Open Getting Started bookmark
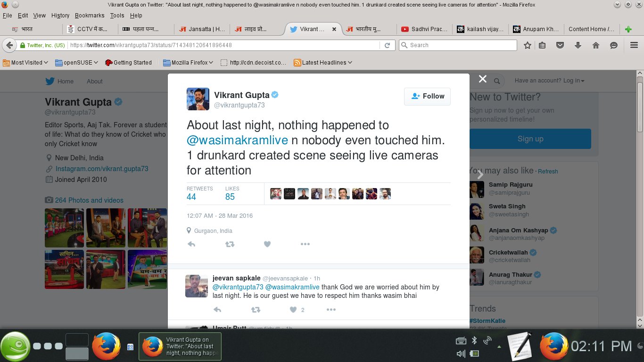Screen dimensions: 644x362 [128, 62]
